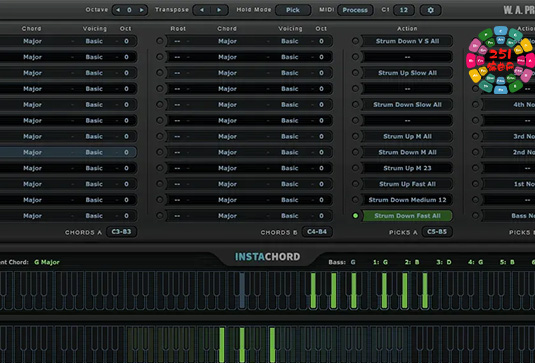Click Oct value 0 in highlighted Chords A row

(x=127, y=152)
